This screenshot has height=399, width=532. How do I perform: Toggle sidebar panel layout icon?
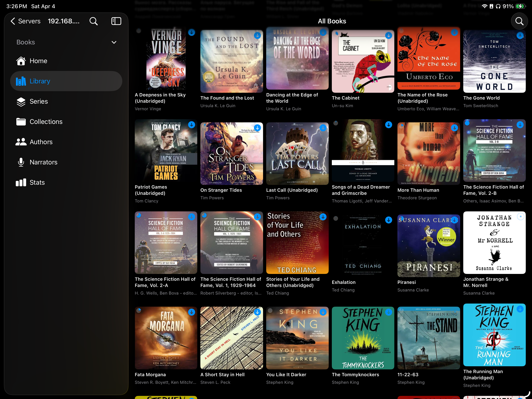[116, 21]
